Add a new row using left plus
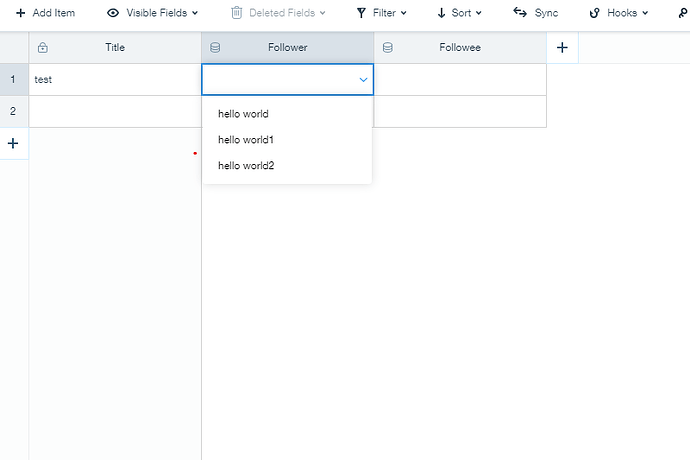690x460 pixels. (13, 143)
